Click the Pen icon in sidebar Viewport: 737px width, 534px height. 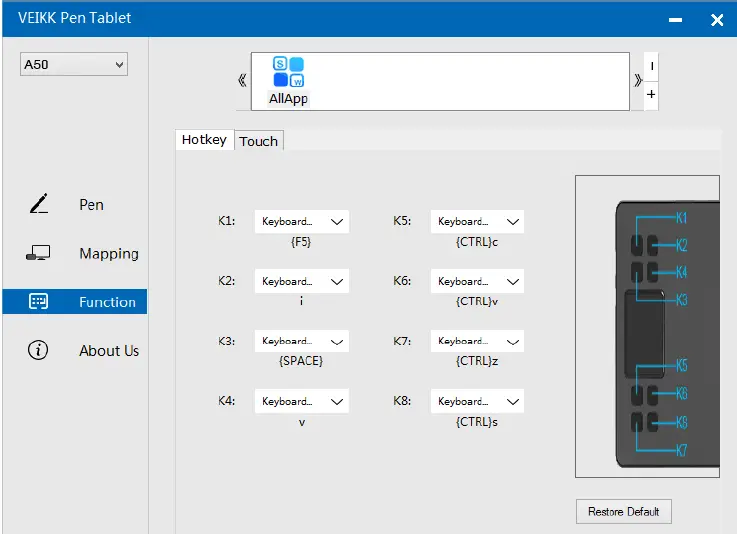[x=39, y=204]
